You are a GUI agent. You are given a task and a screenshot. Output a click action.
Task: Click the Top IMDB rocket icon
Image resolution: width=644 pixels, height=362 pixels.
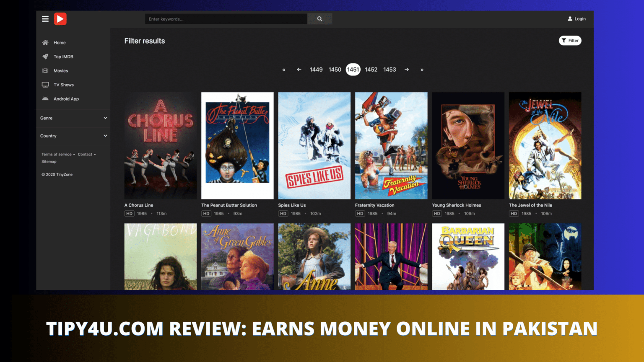(45, 57)
